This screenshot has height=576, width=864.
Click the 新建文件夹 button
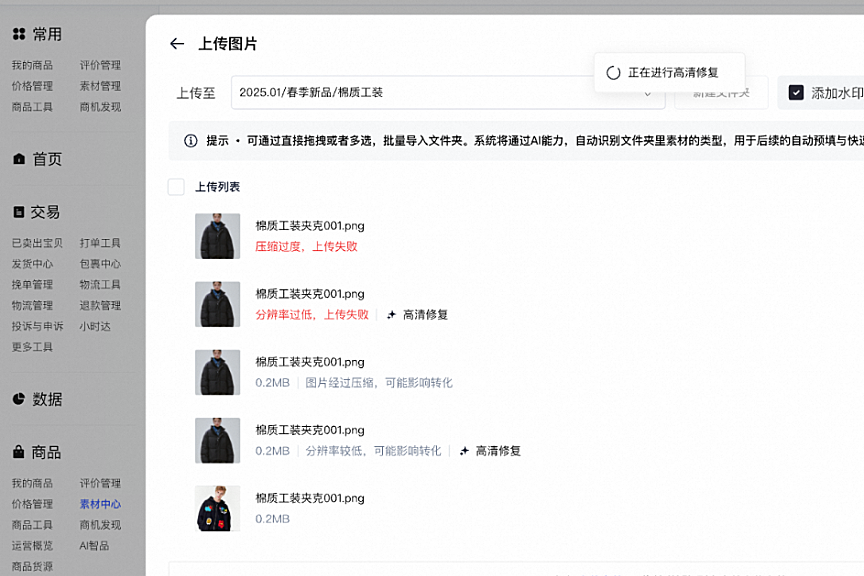pyautogui.click(x=720, y=92)
